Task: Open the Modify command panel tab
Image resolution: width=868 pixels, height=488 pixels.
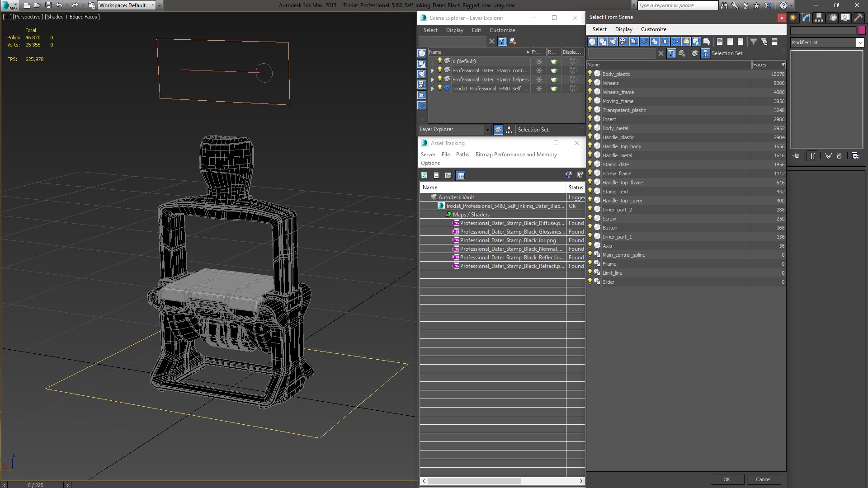Action: point(806,18)
